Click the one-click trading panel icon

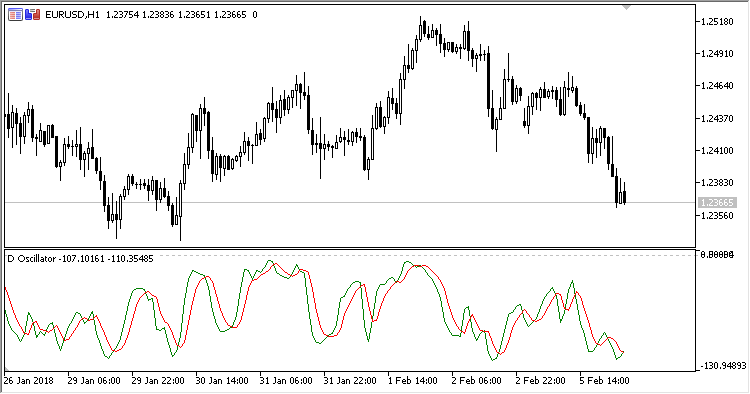33,15
